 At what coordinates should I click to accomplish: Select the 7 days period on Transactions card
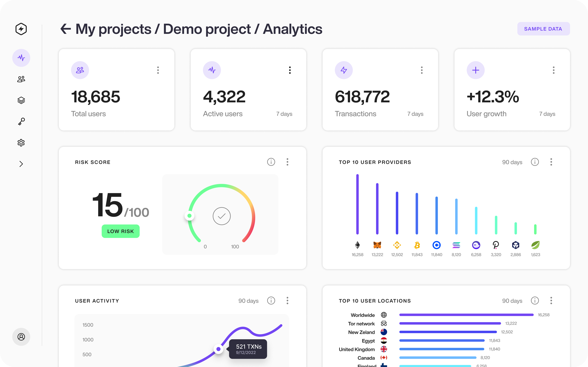point(416,114)
